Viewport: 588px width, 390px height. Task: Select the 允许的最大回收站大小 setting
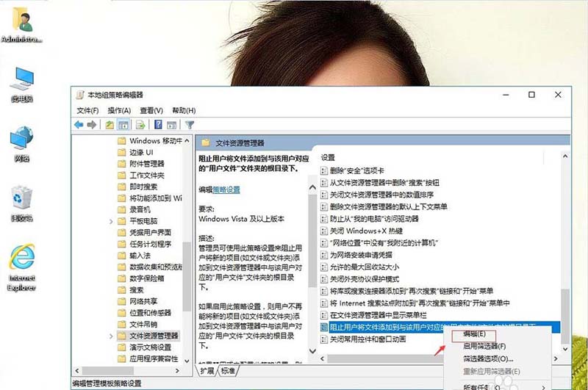coord(365,267)
